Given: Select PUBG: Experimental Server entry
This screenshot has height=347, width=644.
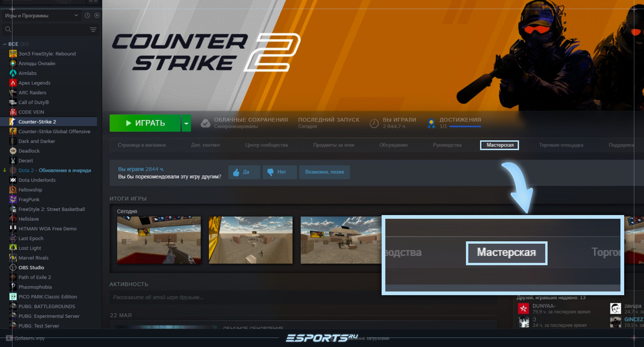Looking at the screenshot, I should pos(49,316).
